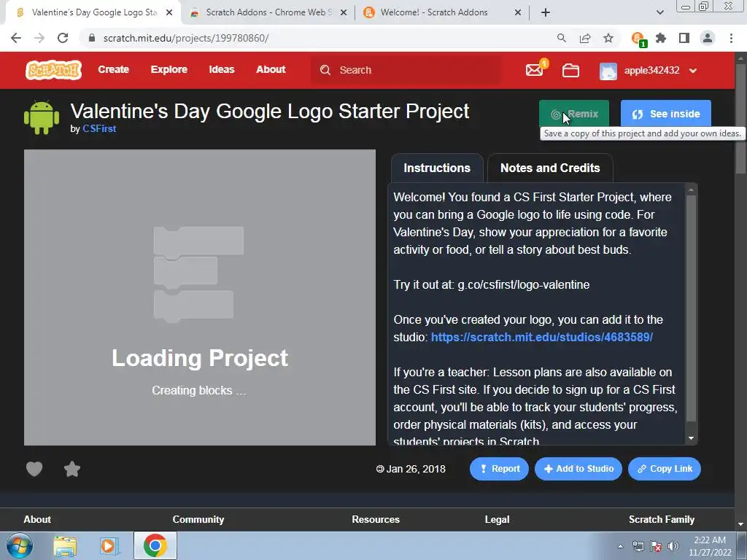747x560 pixels.
Task: Open Windows Explorer from the taskbar
Action: coord(65,546)
